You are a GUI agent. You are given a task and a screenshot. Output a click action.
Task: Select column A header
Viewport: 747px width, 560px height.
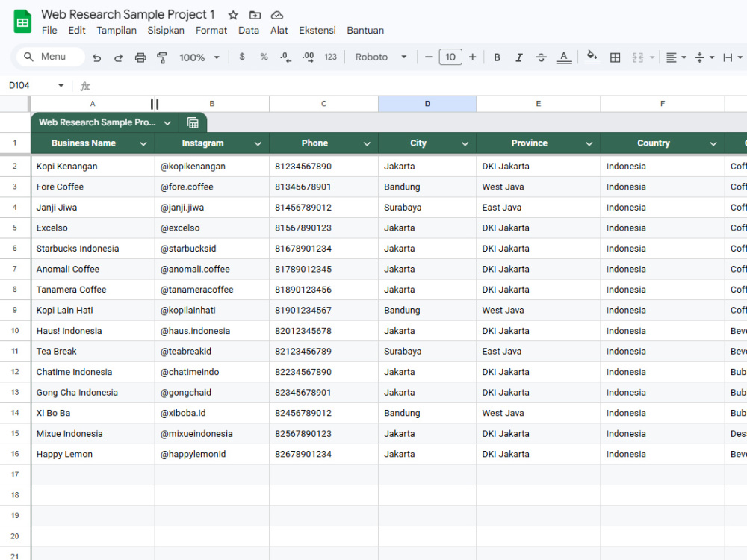93,104
